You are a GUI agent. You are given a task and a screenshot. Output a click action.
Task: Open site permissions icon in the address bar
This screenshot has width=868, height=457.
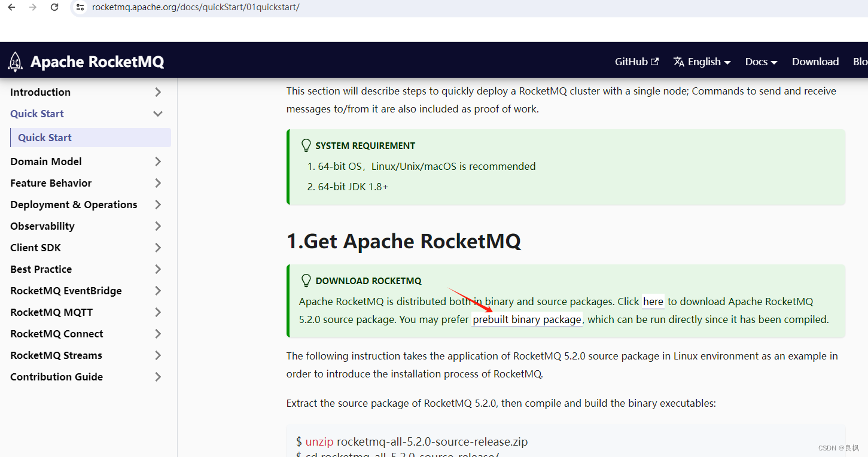pyautogui.click(x=80, y=7)
